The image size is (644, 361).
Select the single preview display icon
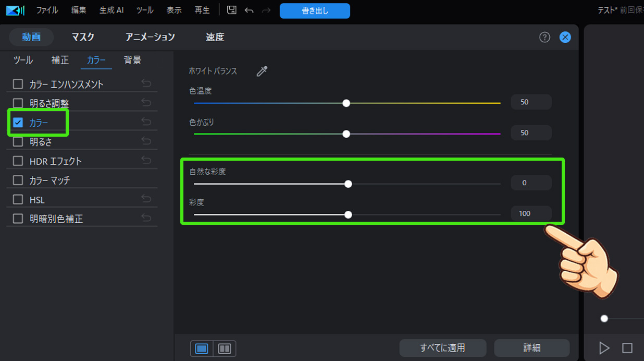[202, 348]
